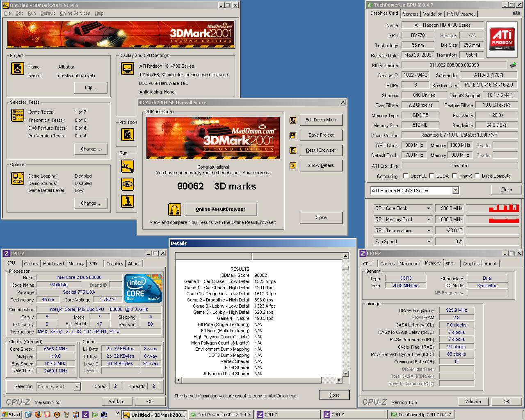Image resolution: width=525 pixels, height=420 pixels.
Task: Click the Selected Tests checklist icon
Action: point(17,115)
